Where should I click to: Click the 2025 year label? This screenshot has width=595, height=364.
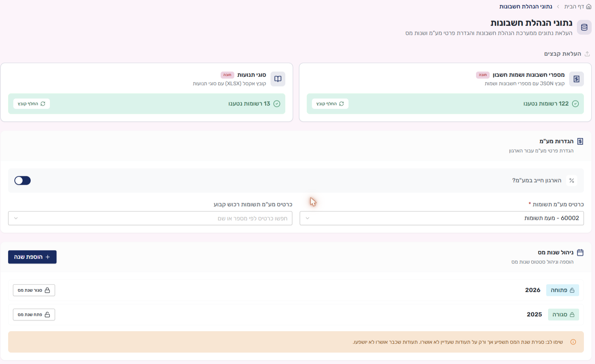[x=534, y=314]
